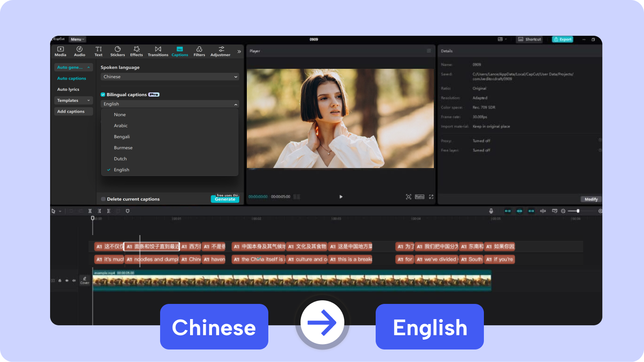644x362 pixels.
Task: Expand the Templates section
Action: pyautogui.click(x=74, y=101)
